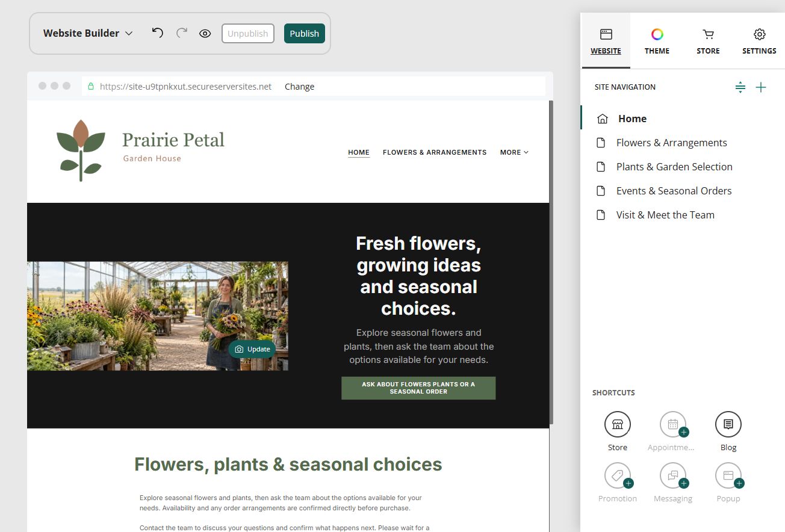The width and height of the screenshot is (785, 532).
Task: Click the Garden House tagline
Action: pos(152,159)
